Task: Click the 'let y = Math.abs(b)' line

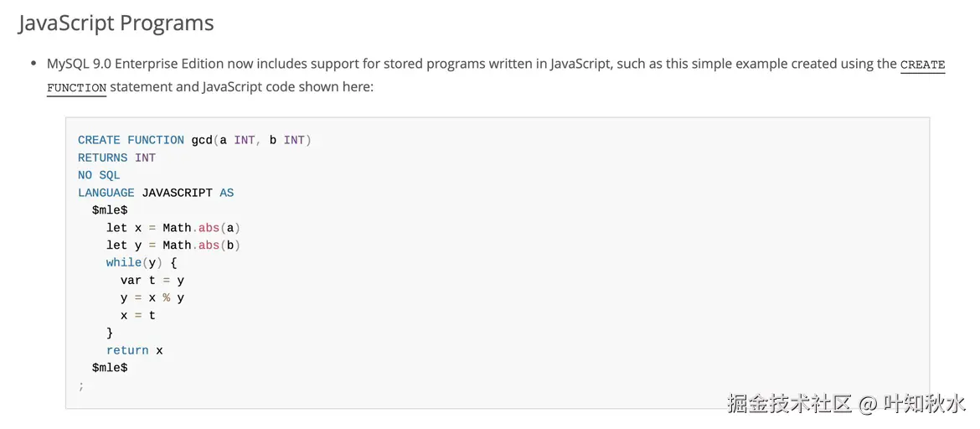Action: click(x=173, y=246)
